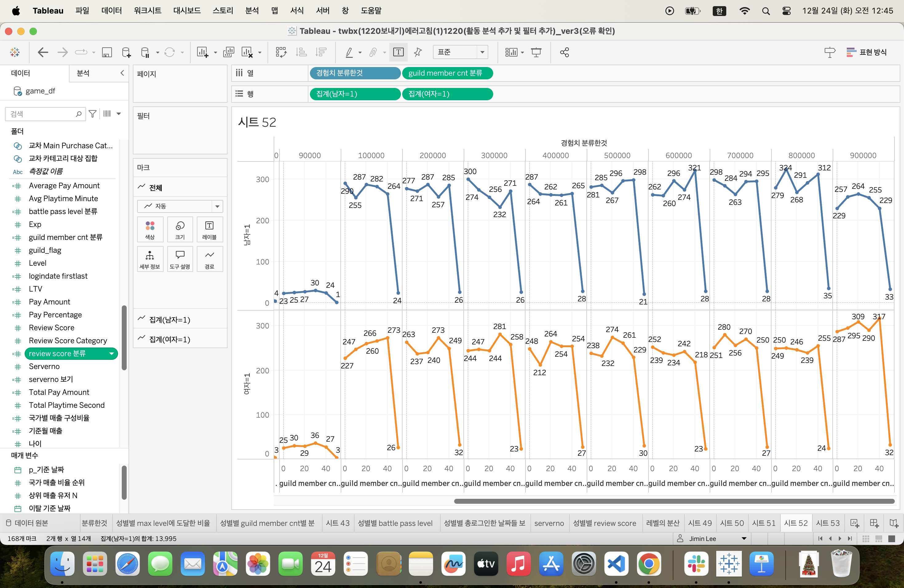Click the Label (레이블) marks card button
This screenshot has width=904, height=588.
209,229
